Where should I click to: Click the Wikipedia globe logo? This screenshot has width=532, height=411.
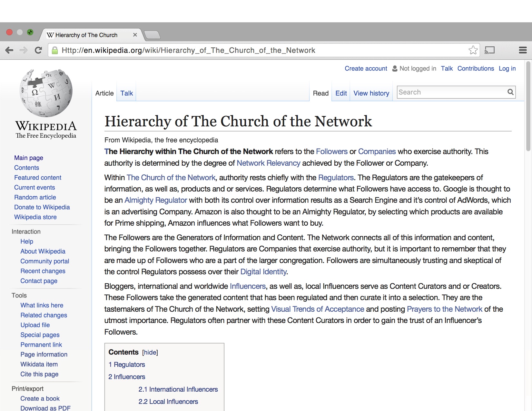coord(46,93)
